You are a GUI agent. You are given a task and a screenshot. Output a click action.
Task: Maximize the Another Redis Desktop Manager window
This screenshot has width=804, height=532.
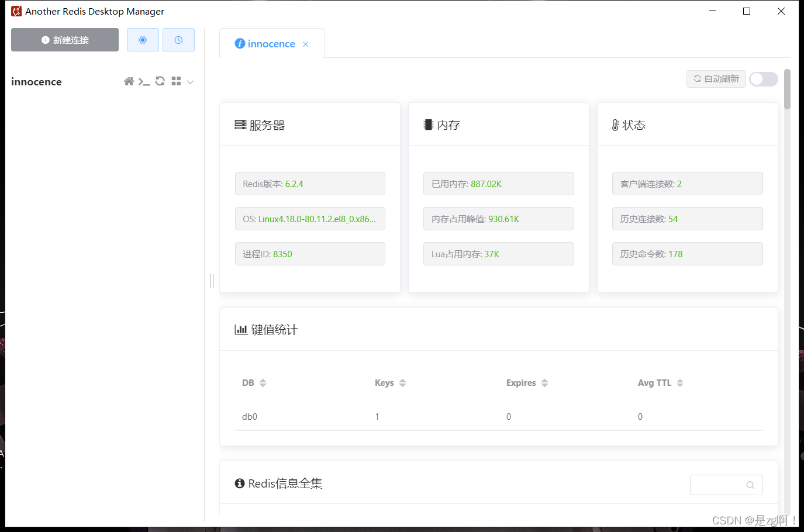747,11
